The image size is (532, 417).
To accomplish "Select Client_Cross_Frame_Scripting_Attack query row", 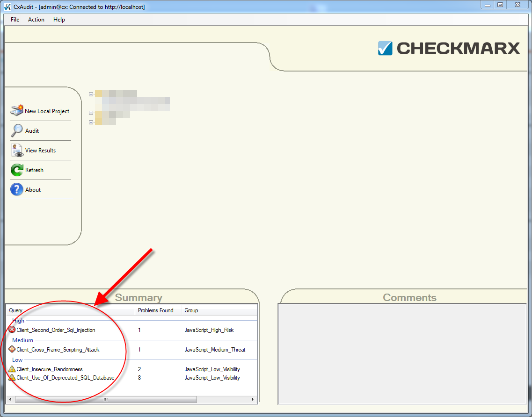I will pos(131,350).
